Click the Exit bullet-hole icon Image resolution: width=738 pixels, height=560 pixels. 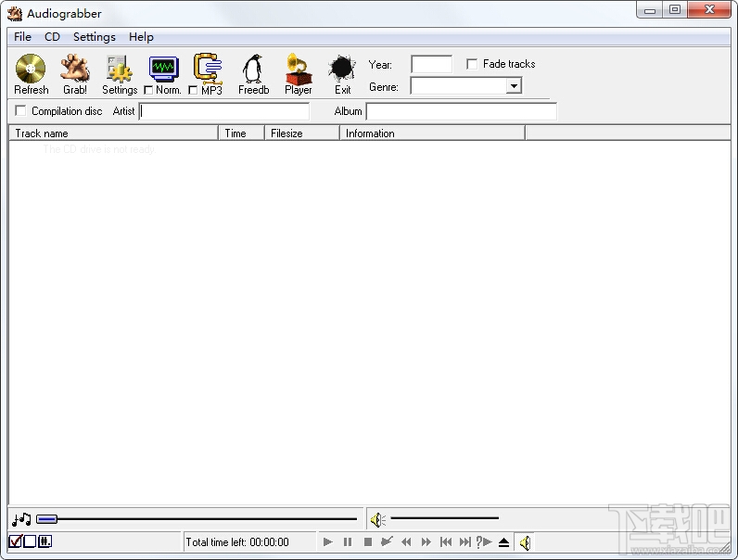[342, 69]
